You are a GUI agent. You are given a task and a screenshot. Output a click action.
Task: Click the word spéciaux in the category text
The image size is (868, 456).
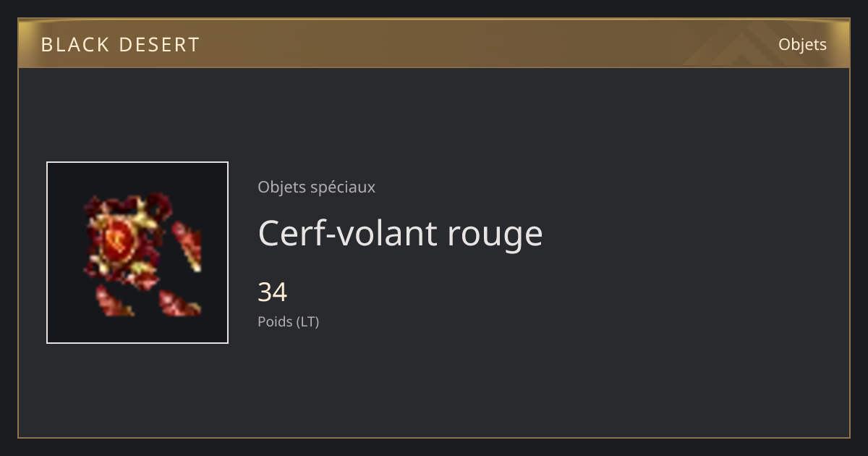coord(342,187)
